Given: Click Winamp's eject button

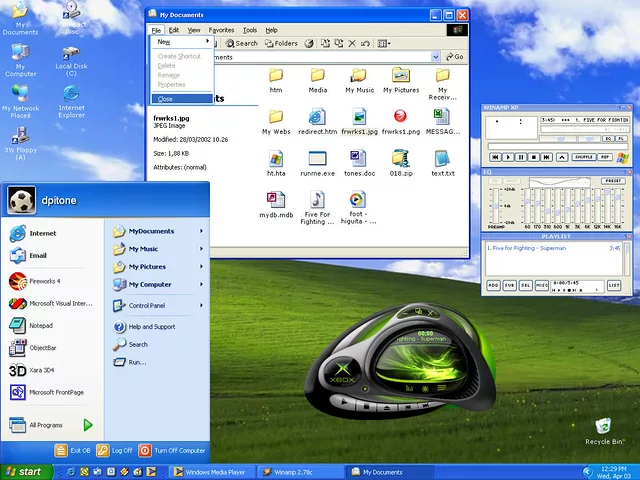Looking at the screenshot, I should pos(562,157).
